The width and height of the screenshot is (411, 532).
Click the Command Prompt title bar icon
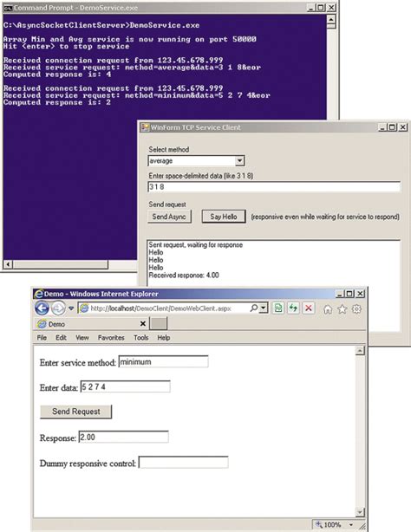pos(8,8)
